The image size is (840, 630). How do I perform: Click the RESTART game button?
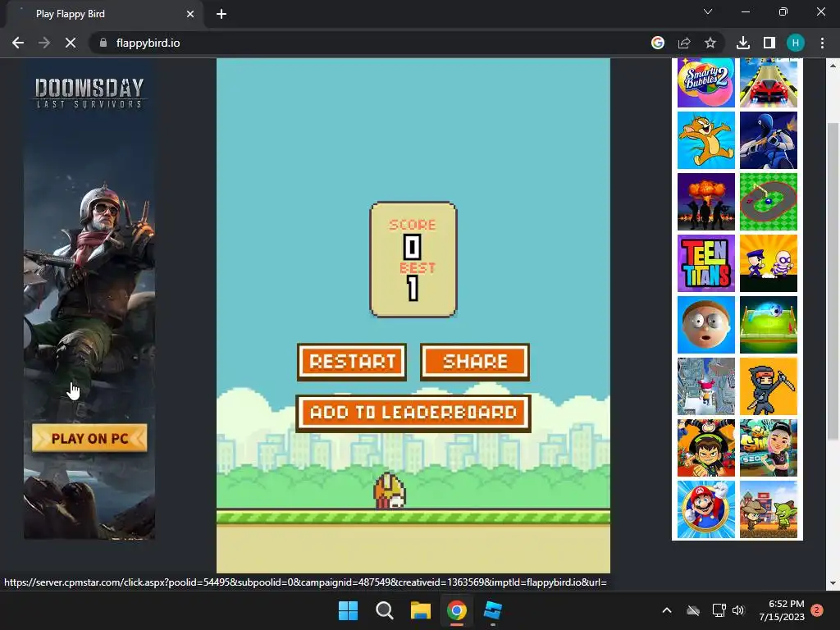(x=352, y=362)
